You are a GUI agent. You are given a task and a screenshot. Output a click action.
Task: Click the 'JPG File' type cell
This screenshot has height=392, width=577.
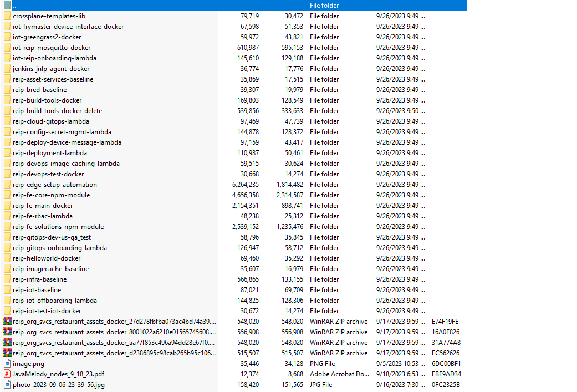(x=321, y=385)
